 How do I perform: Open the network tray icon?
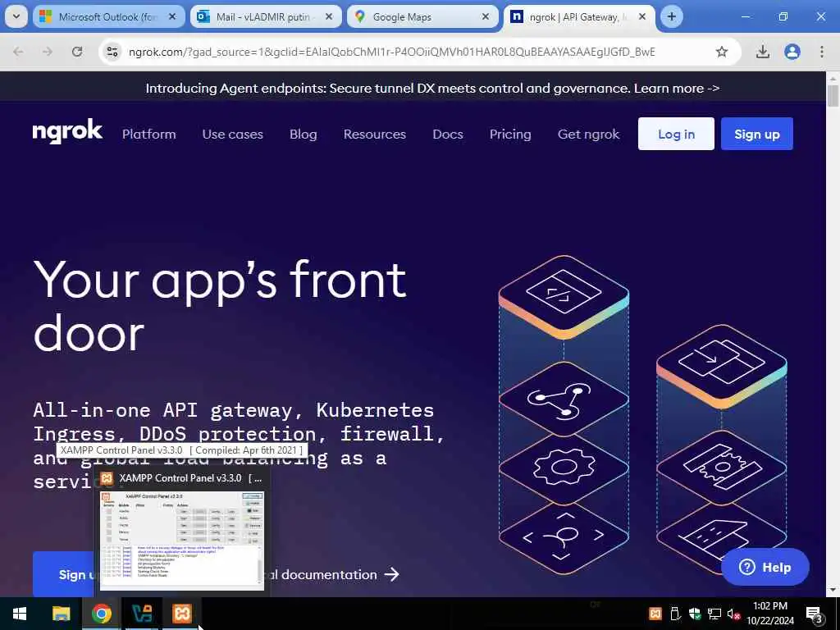(714, 614)
